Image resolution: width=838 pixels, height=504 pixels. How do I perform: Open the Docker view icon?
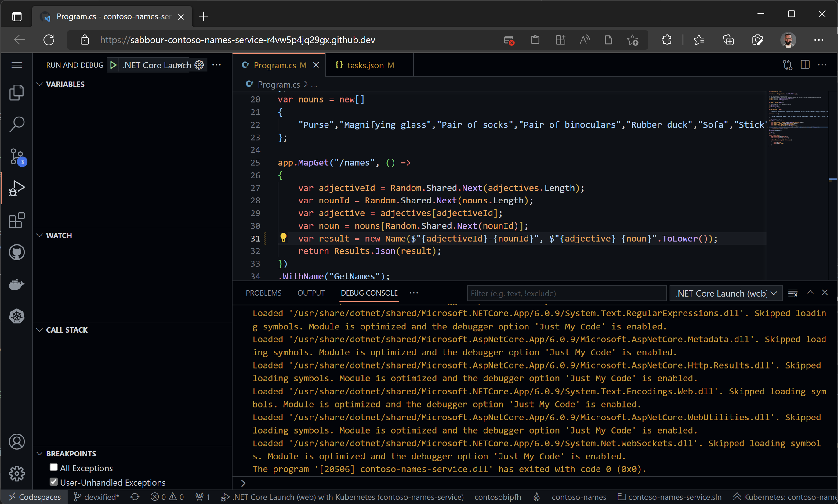click(16, 284)
